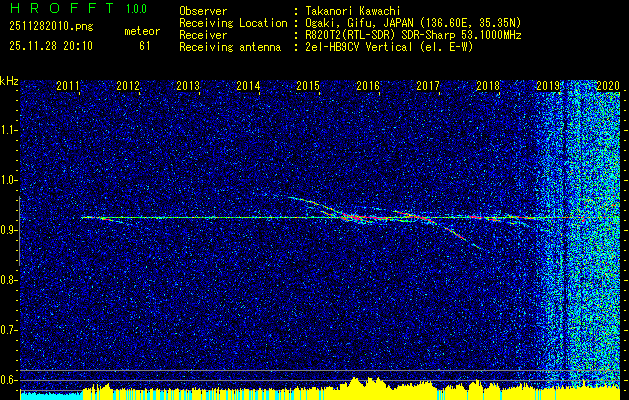Click the 2014 time marker

(248, 85)
